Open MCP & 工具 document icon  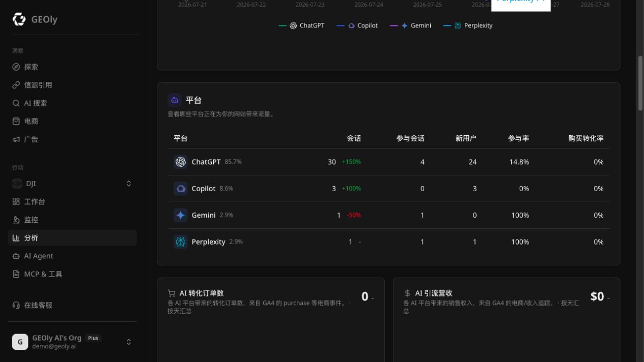pos(16,274)
